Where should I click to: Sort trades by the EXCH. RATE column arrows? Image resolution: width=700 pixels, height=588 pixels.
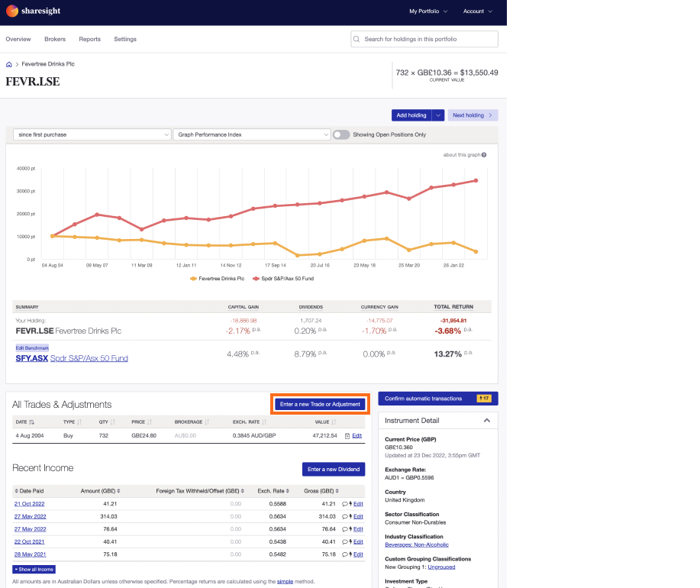pos(264,422)
